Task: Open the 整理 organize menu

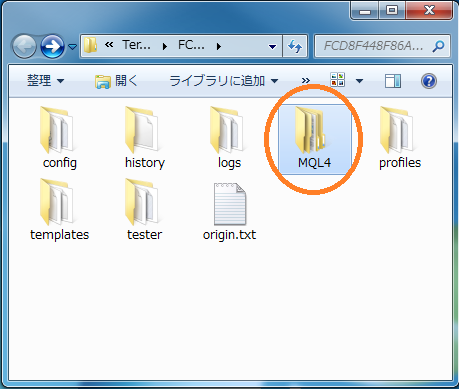Action: pos(45,81)
